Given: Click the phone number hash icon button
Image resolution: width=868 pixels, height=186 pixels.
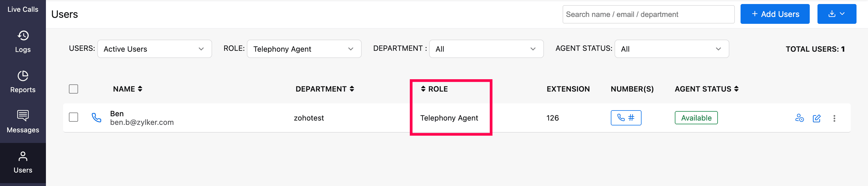Looking at the screenshot, I should tap(626, 118).
